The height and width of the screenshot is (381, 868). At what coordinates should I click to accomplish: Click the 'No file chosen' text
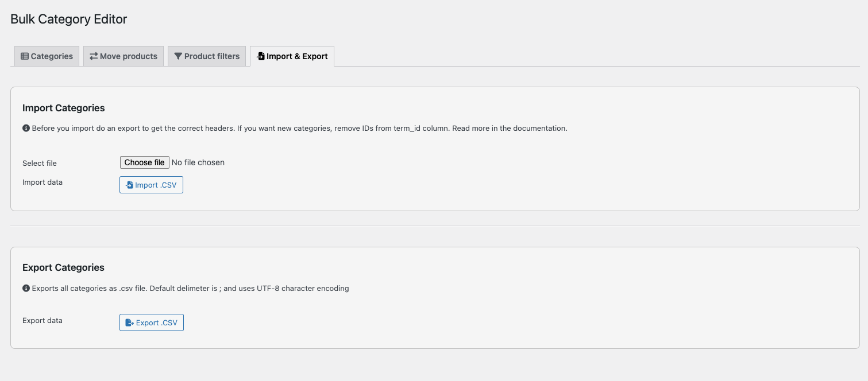pos(198,162)
